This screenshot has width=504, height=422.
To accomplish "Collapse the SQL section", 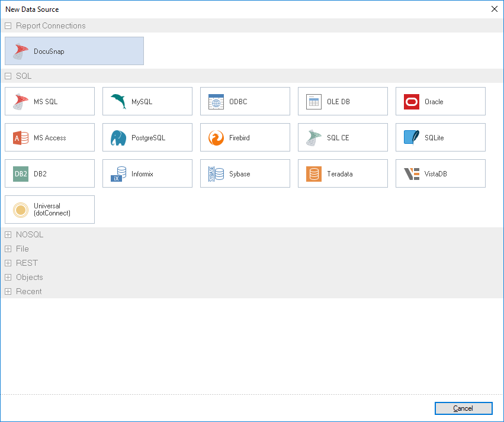I will pos(8,76).
